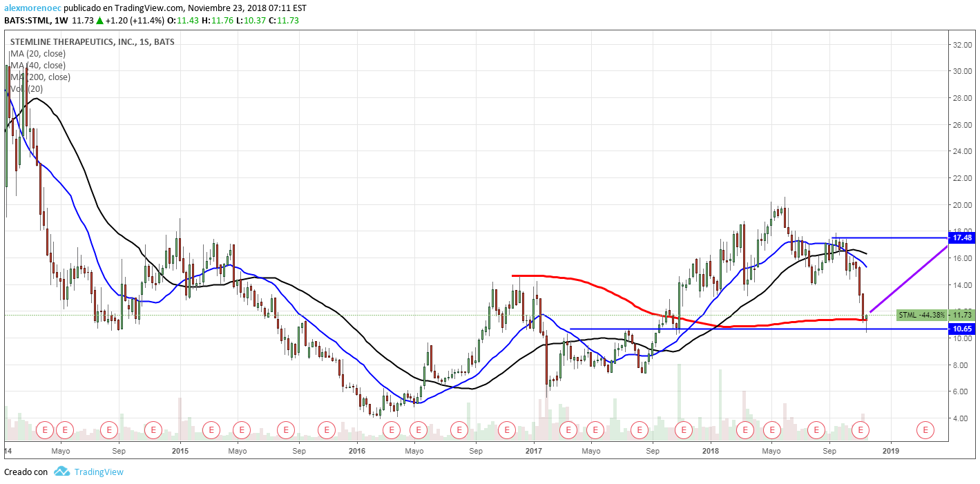Click the 17.48 blue price label
The height and width of the screenshot is (484, 980).
(962, 238)
